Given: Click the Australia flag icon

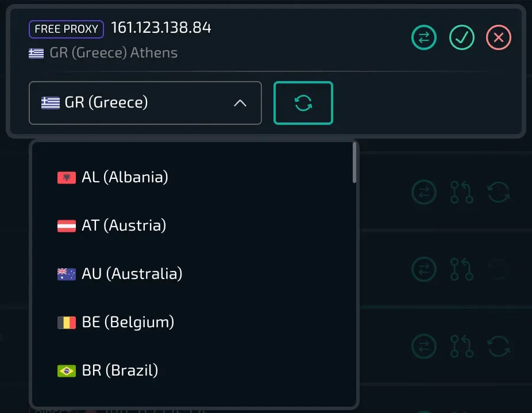Looking at the screenshot, I should (x=67, y=274).
